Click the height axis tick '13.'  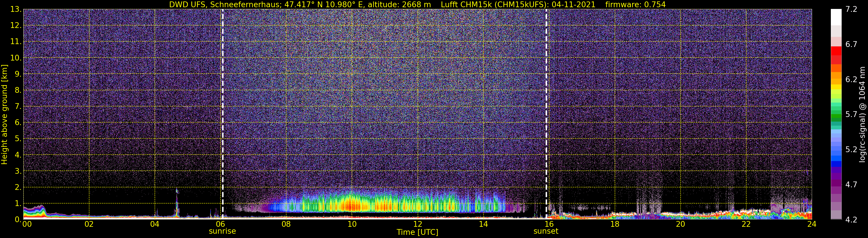(16, 10)
